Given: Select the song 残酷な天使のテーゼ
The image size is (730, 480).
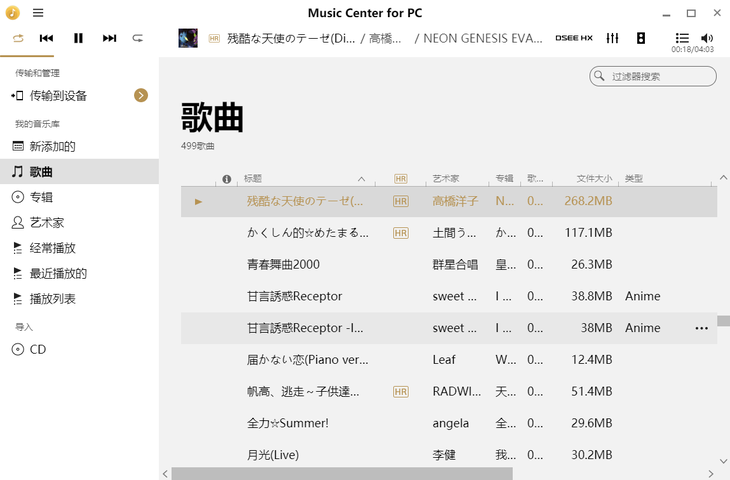Looking at the screenshot, I should click(x=305, y=201).
